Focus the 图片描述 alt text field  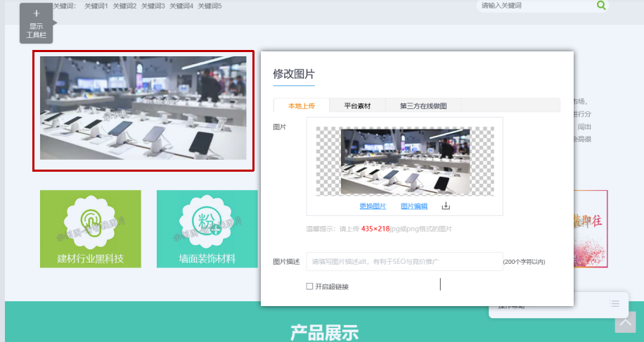click(x=404, y=262)
